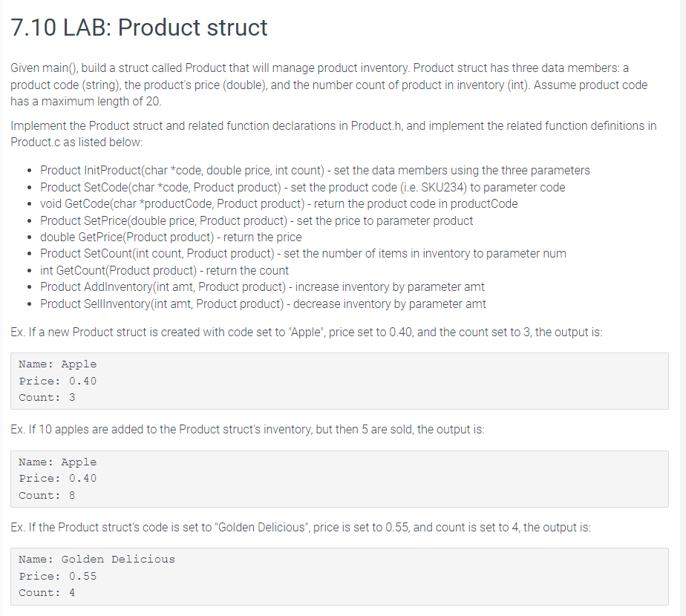
Task: Click the GetCount function bullet line
Action: pyautogui.click(x=165, y=270)
